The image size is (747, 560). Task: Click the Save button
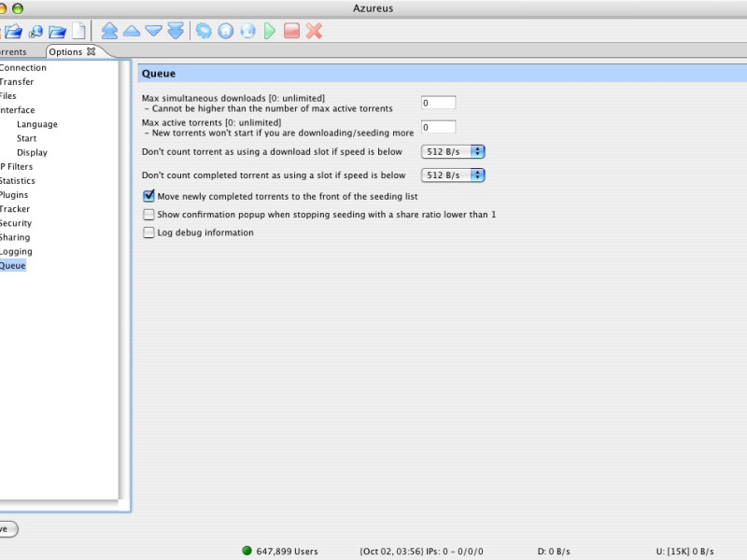(8, 528)
